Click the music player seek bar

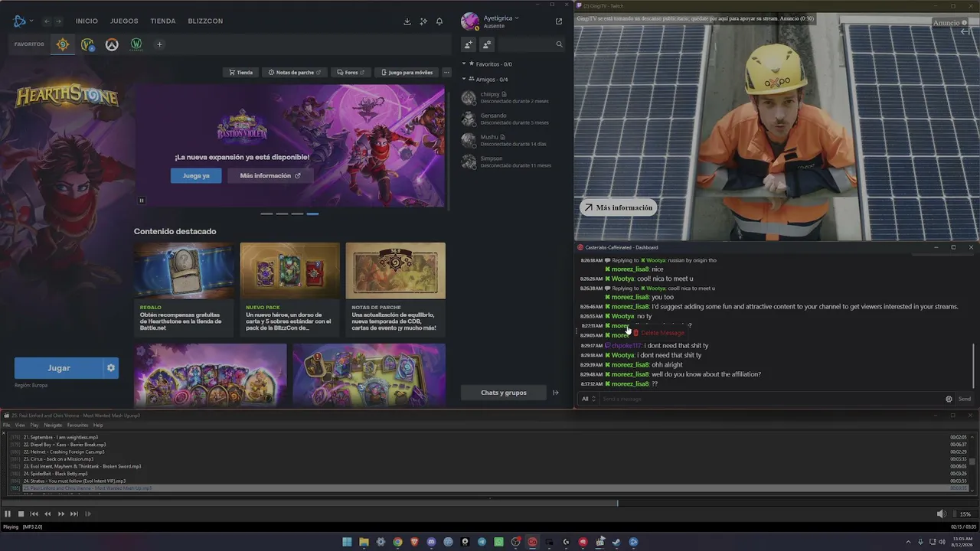(x=490, y=504)
